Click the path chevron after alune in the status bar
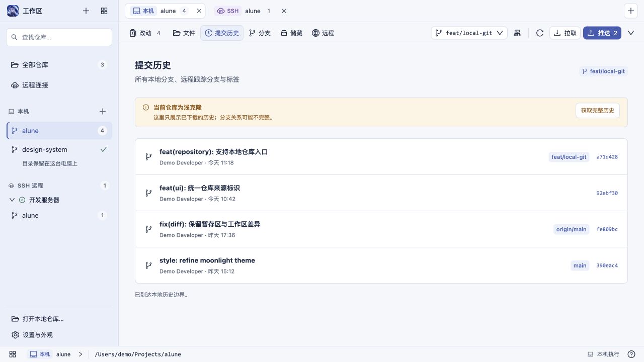644x362 pixels. (80, 354)
